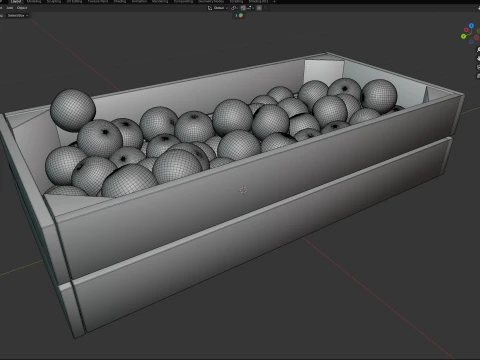480x360 pixels.
Task: Open the Sculpting workspace tab
Action: (54, 1)
